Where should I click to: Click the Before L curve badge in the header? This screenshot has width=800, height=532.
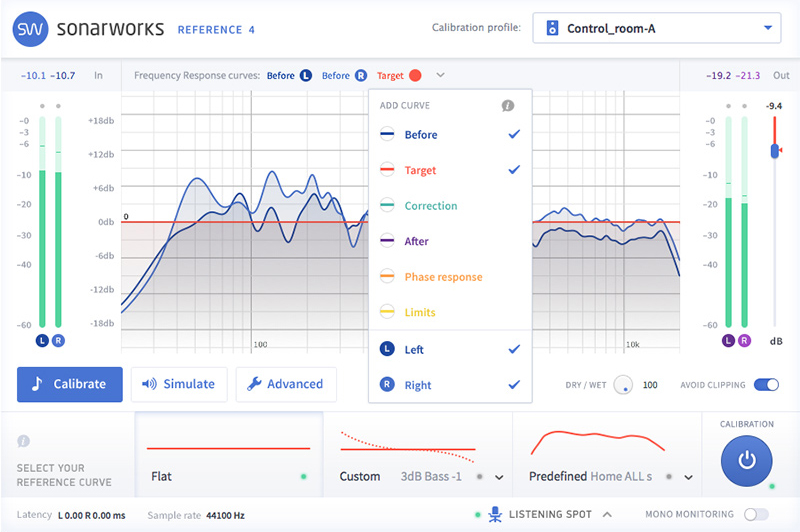click(x=306, y=75)
